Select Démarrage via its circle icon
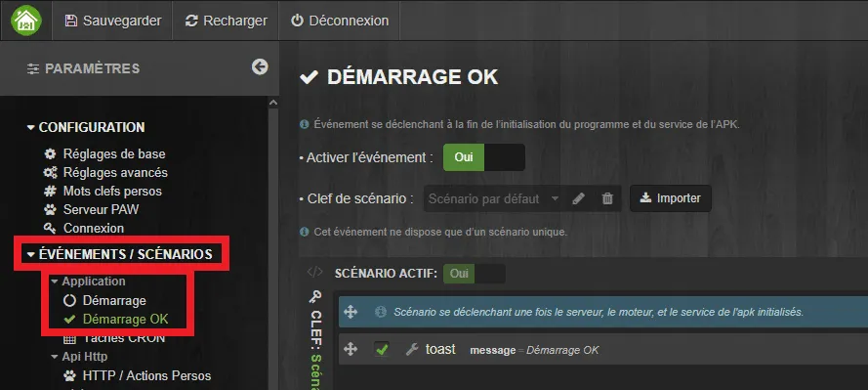 point(69,301)
